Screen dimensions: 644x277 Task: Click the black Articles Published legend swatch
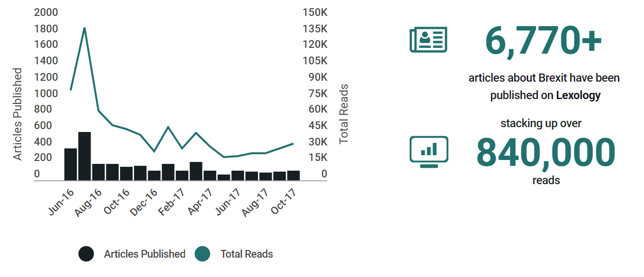click(x=86, y=254)
